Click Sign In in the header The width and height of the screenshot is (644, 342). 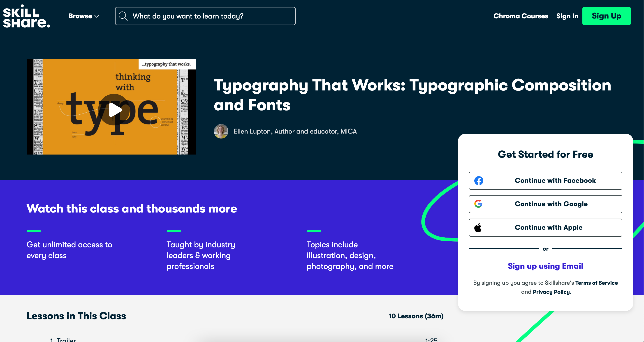coord(567,16)
